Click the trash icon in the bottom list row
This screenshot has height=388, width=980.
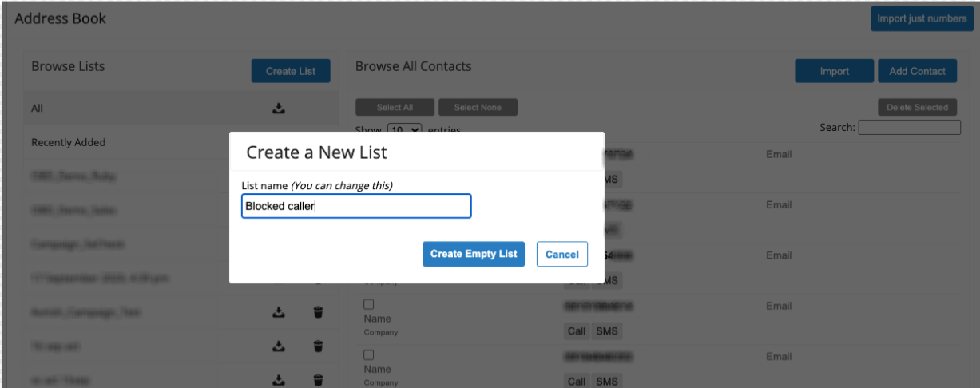point(318,381)
